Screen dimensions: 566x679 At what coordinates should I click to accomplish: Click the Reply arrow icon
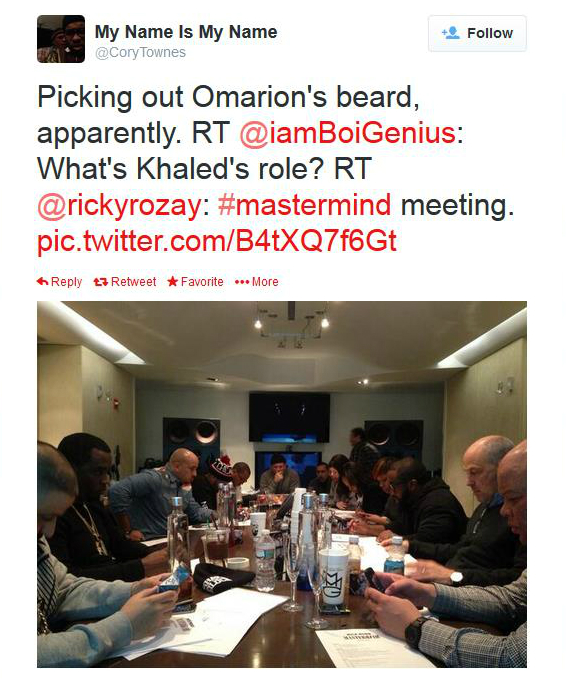tap(42, 281)
